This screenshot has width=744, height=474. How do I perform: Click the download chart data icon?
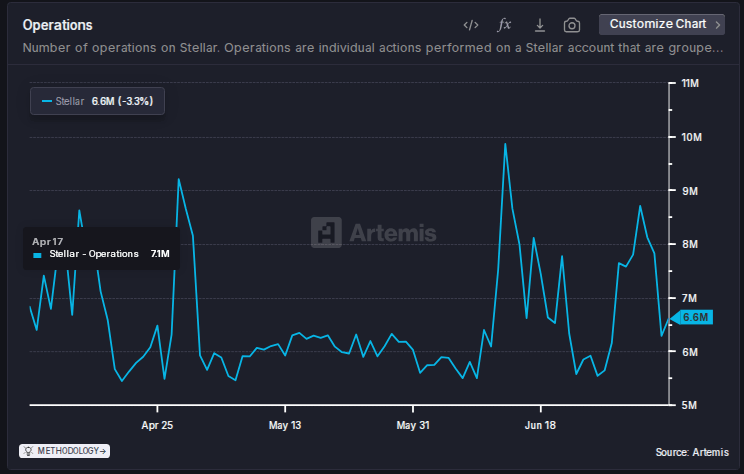[x=539, y=25]
